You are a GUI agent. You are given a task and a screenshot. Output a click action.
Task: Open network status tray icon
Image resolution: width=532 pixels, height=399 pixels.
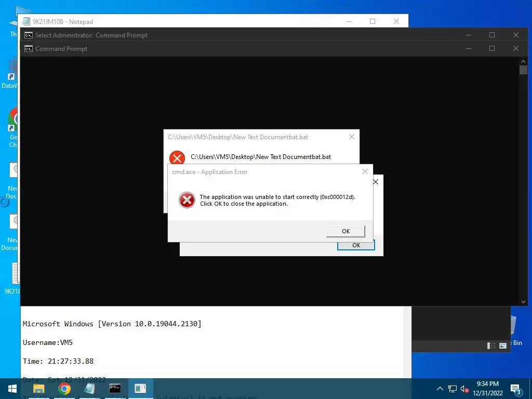click(x=453, y=389)
